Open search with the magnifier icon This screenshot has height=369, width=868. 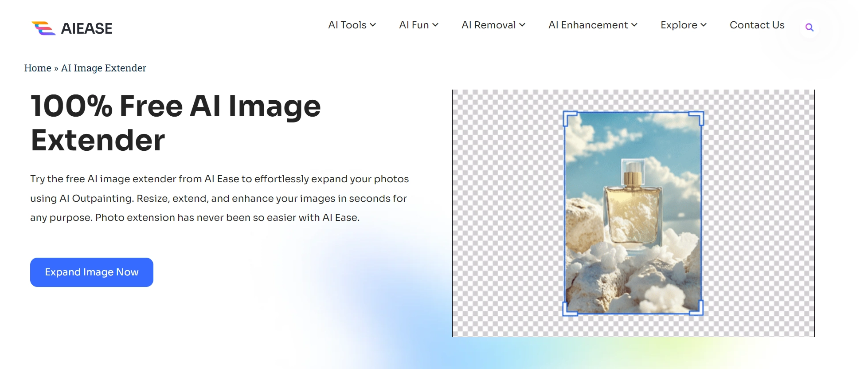click(x=809, y=27)
